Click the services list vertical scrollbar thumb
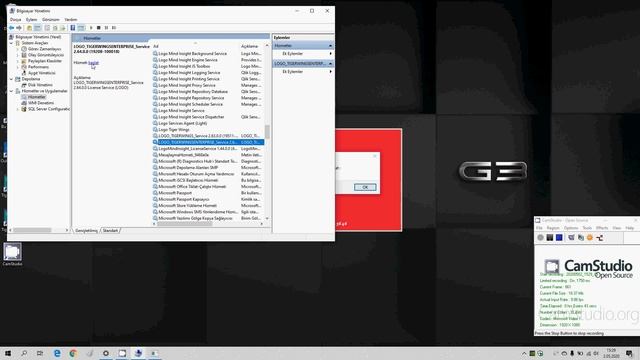 pos(267,131)
